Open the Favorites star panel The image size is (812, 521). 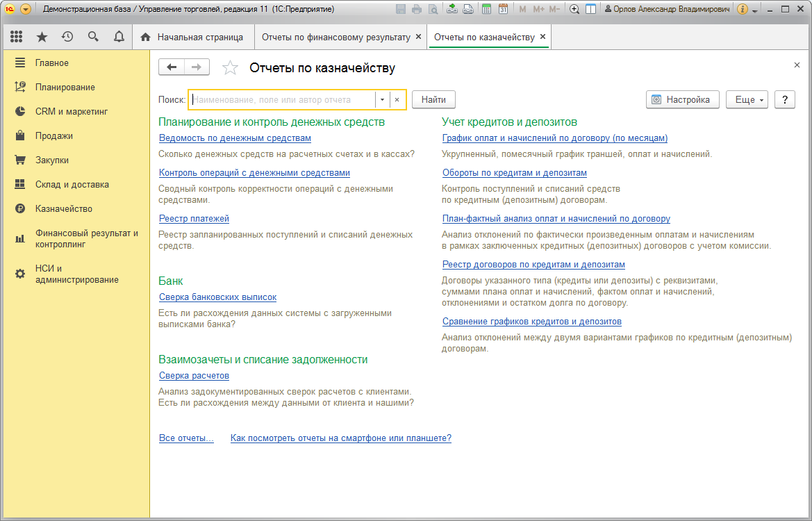coord(42,37)
